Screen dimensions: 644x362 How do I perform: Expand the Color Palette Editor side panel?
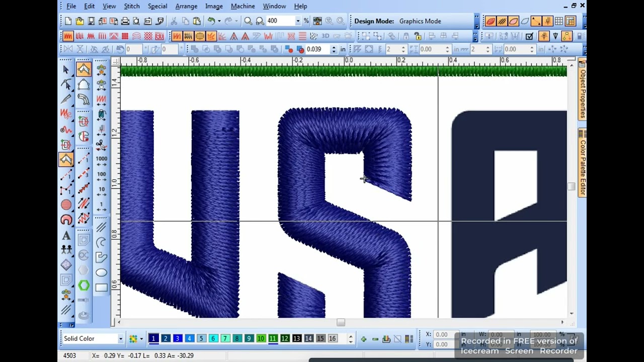pos(582,163)
